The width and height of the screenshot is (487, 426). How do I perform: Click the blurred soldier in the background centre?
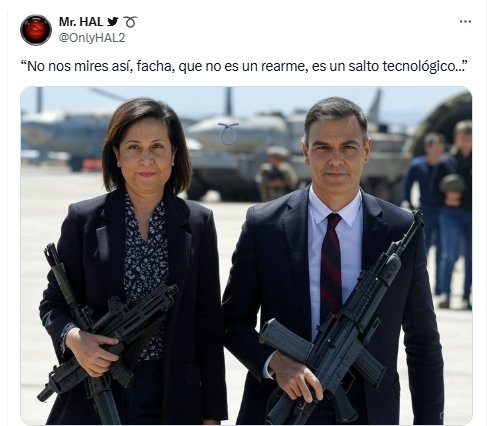[x=277, y=173]
